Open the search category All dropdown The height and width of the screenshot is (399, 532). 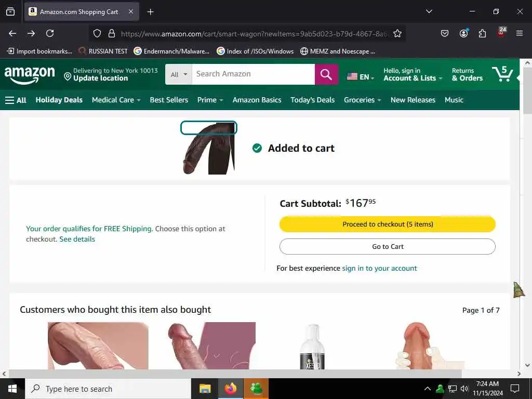(179, 74)
